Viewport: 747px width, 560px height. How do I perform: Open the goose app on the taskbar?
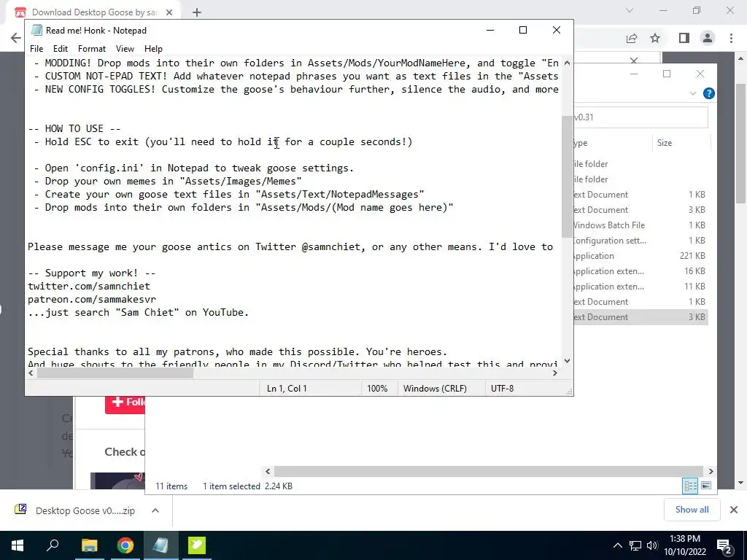pyautogui.click(x=197, y=545)
